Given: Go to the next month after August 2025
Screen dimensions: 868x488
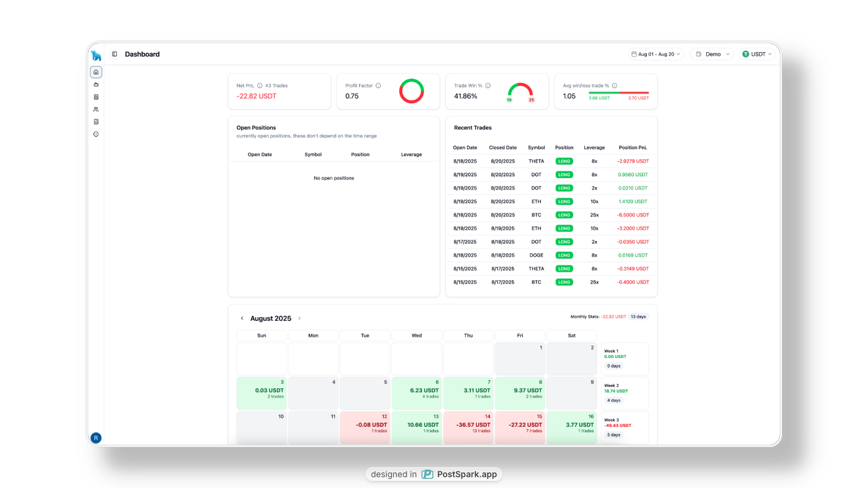Looking at the screenshot, I should [300, 318].
